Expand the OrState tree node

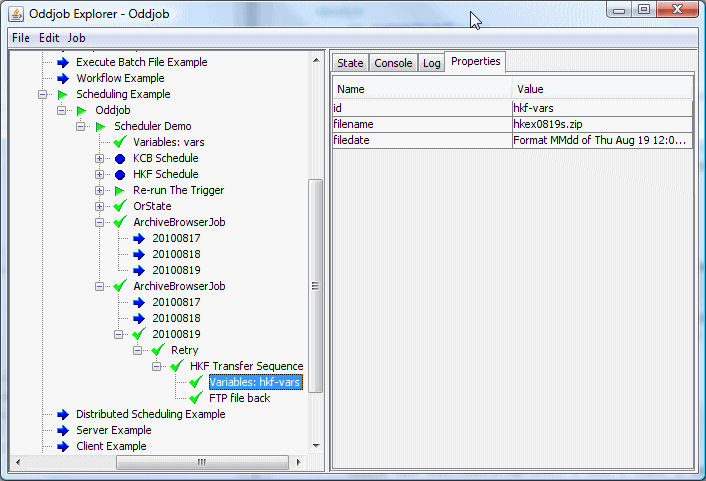click(x=100, y=206)
